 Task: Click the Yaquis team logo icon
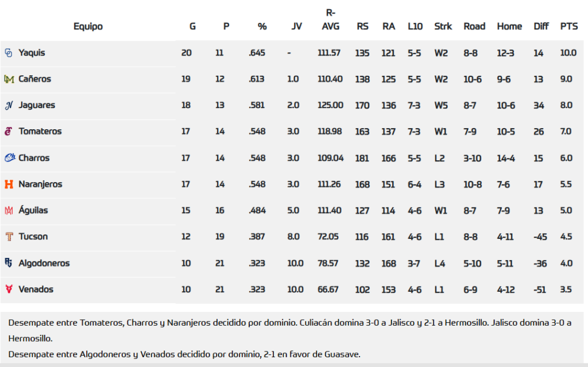pyautogui.click(x=9, y=53)
